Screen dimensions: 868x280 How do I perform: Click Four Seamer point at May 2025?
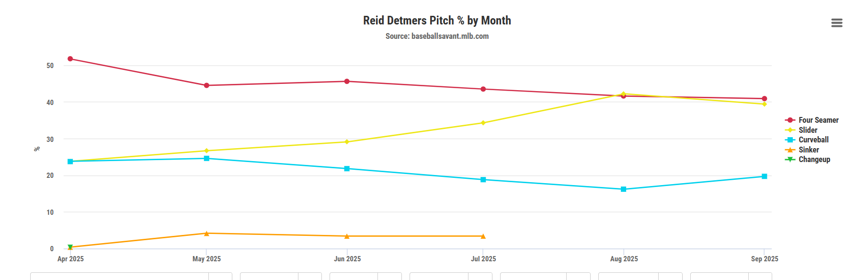206,85
